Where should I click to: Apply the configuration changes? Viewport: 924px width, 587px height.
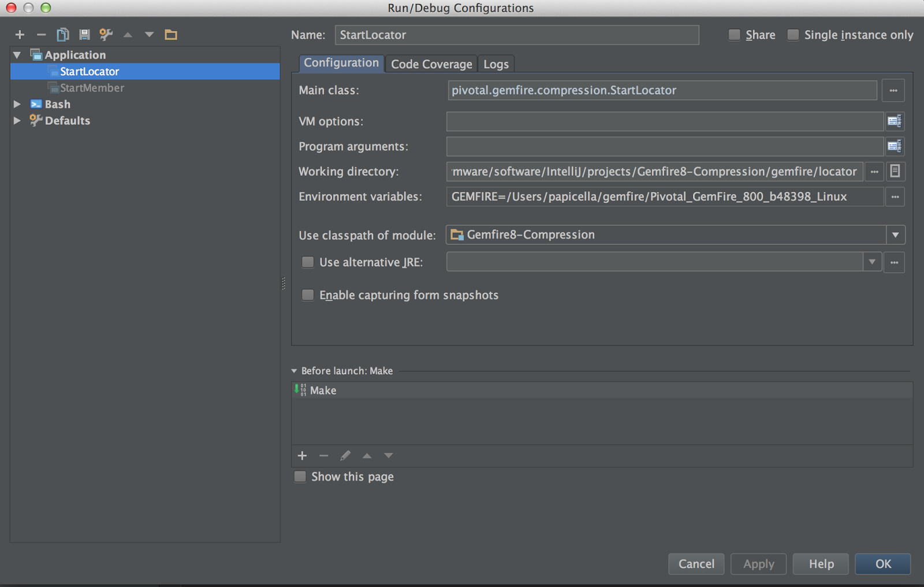click(x=758, y=564)
